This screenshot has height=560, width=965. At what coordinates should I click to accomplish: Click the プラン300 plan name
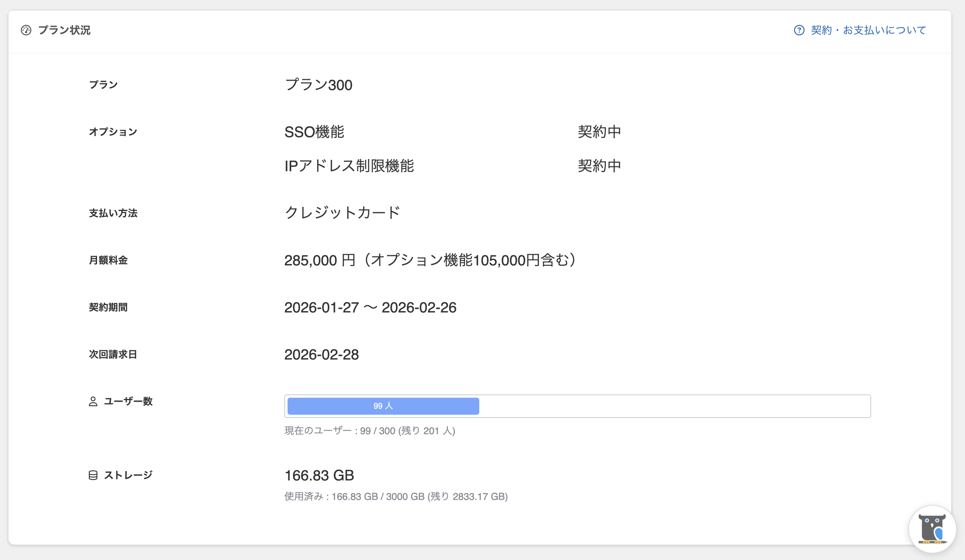(x=318, y=85)
